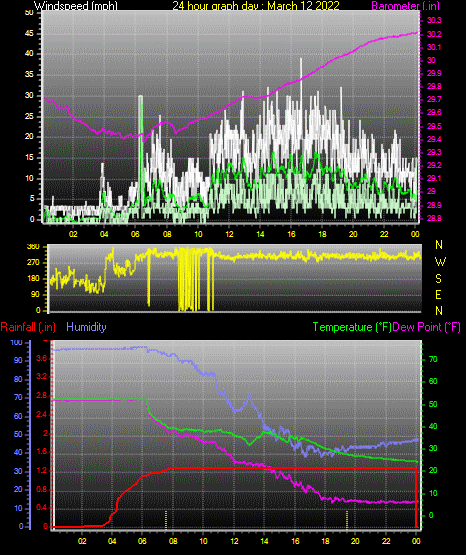
Task: Select the "S" compass direction label
Action: [x=438, y=279]
